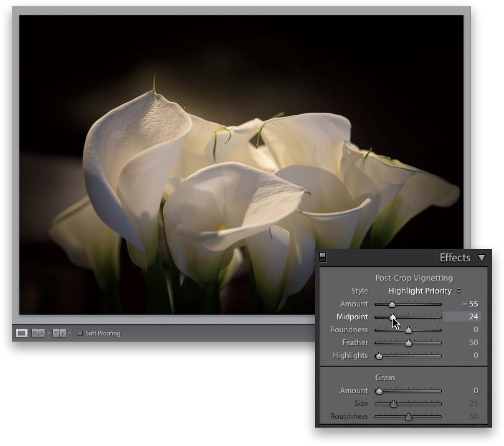
Task: Click the Post-Crop Vignetting heading
Action: [x=414, y=278]
